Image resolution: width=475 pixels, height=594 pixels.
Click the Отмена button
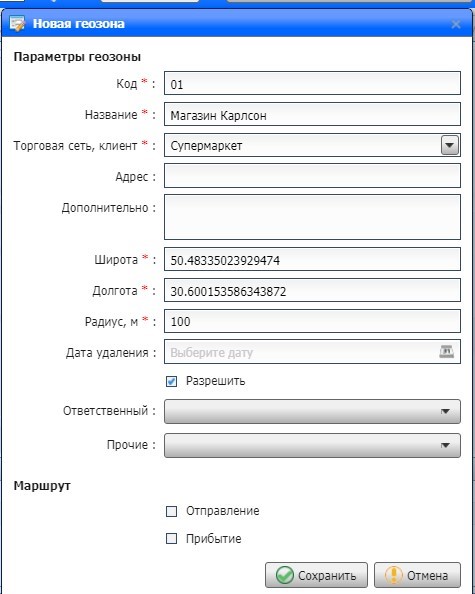click(x=417, y=575)
